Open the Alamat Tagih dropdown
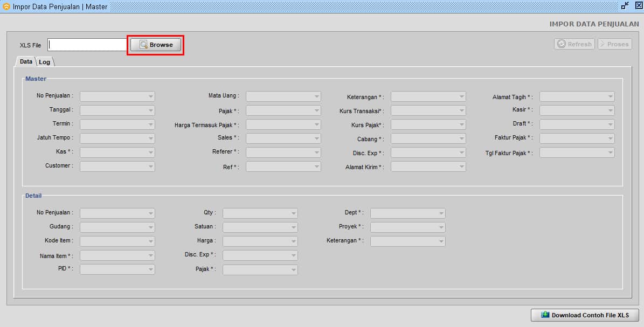644x327 pixels. coord(577,96)
